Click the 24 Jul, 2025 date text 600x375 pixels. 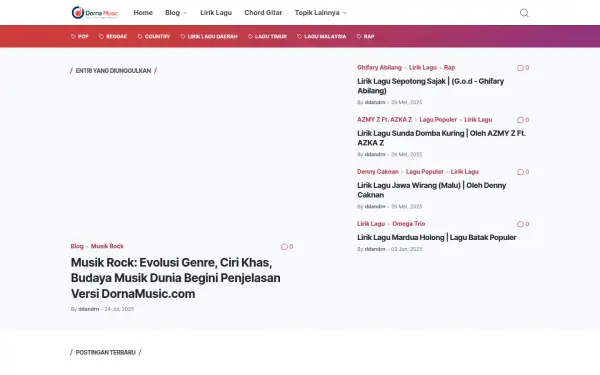[119, 309]
